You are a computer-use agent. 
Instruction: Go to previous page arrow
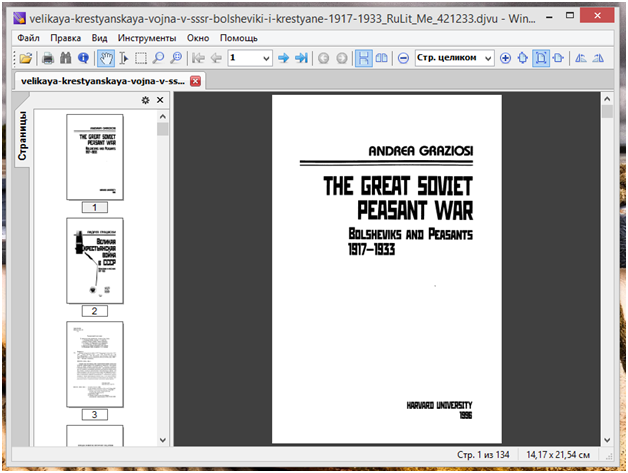(x=216, y=58)
